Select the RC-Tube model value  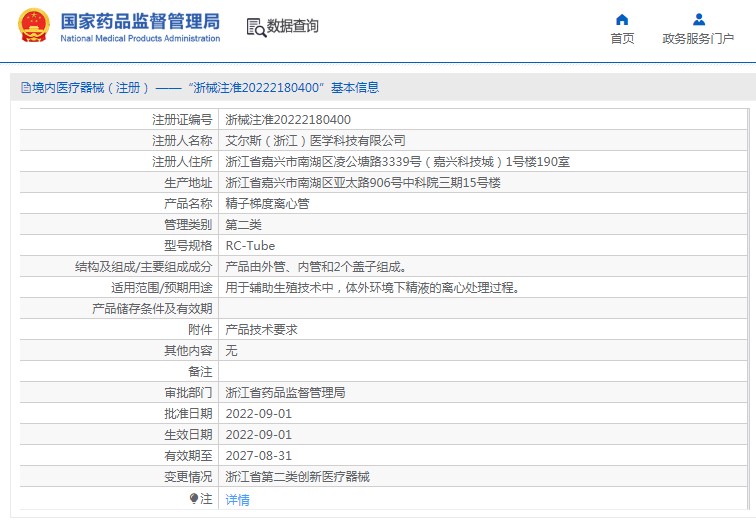coord(250,246)
